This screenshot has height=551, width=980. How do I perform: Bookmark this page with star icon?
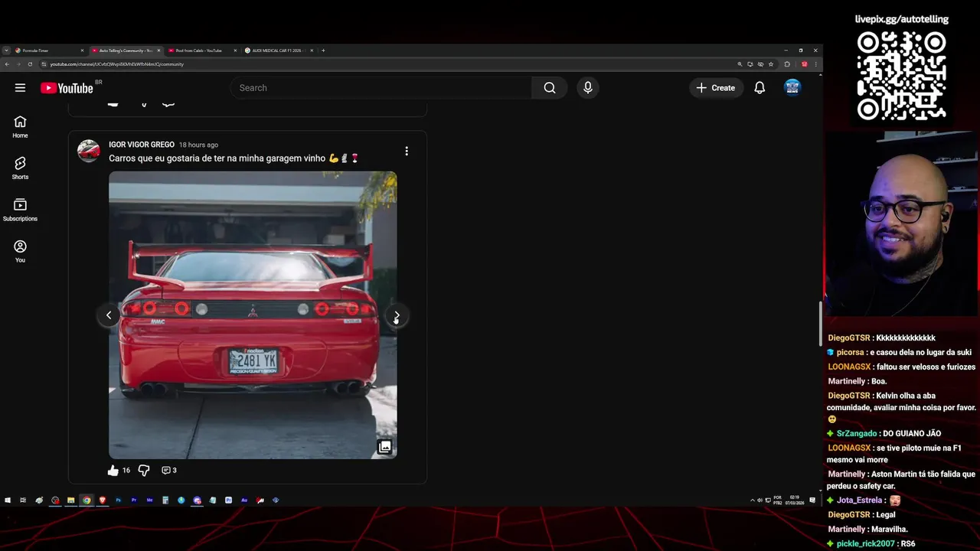pos(771,64)
